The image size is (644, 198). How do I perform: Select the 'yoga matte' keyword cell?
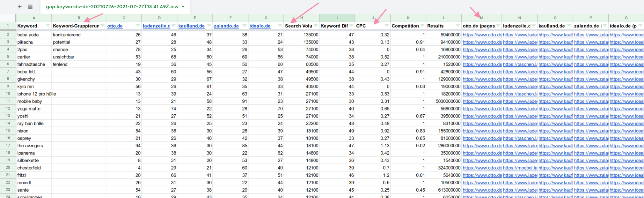tap(34, 109)
